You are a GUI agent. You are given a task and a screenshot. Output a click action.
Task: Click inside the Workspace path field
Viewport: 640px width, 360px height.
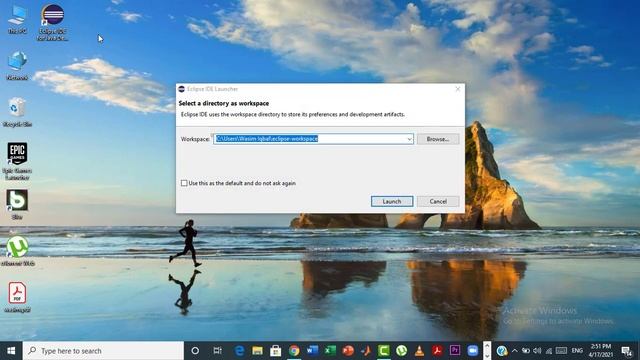point(313,139)
